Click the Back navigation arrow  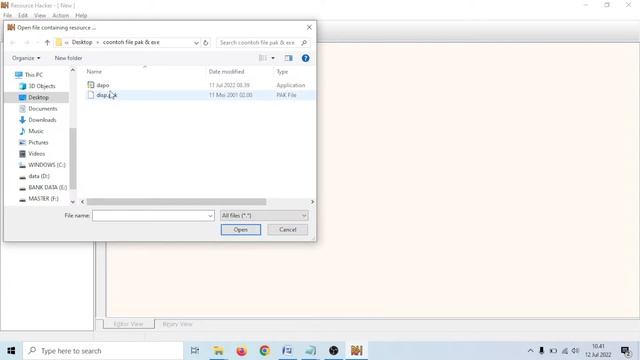click(x=13, y=42)
